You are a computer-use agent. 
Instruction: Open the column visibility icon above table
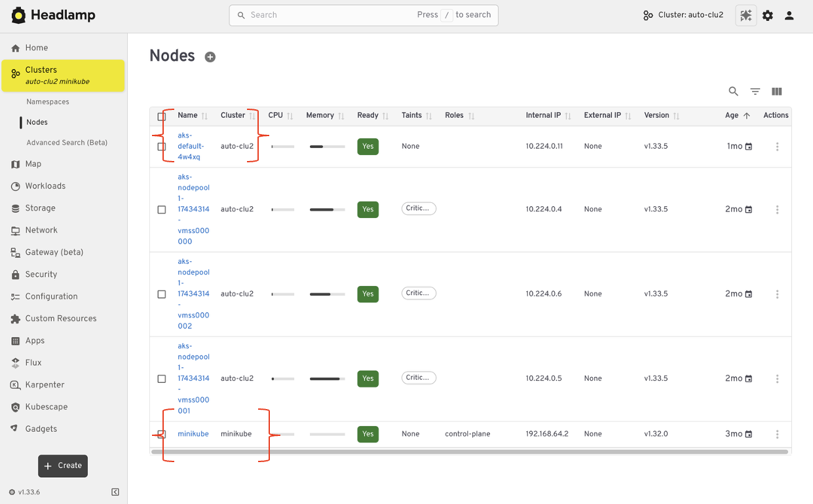tap(776, 92)
